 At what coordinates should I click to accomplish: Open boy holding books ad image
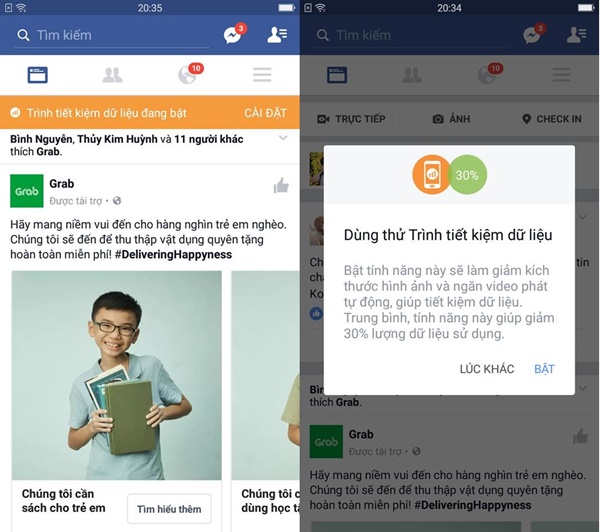117,375
